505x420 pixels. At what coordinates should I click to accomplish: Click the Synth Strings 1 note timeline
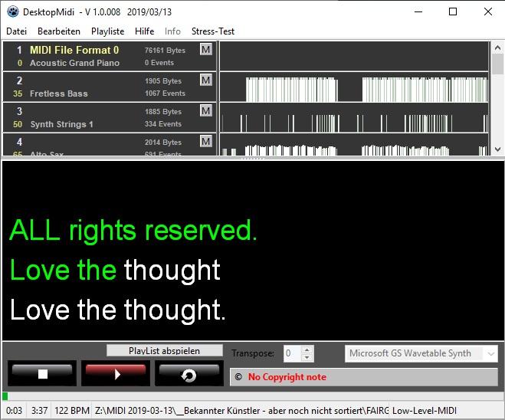(x=354, y=117)
